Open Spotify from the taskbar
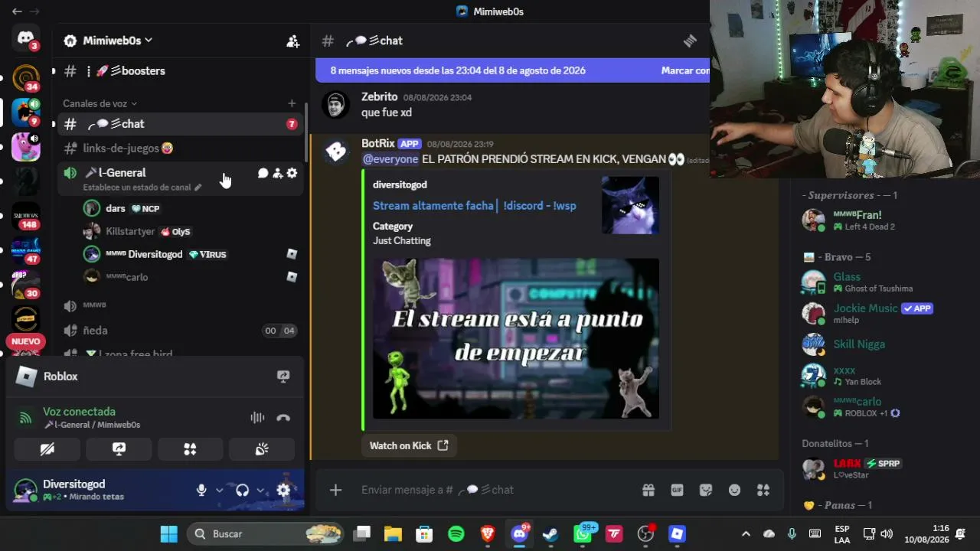This screenshot has height=551, width=980. (456, 534)
